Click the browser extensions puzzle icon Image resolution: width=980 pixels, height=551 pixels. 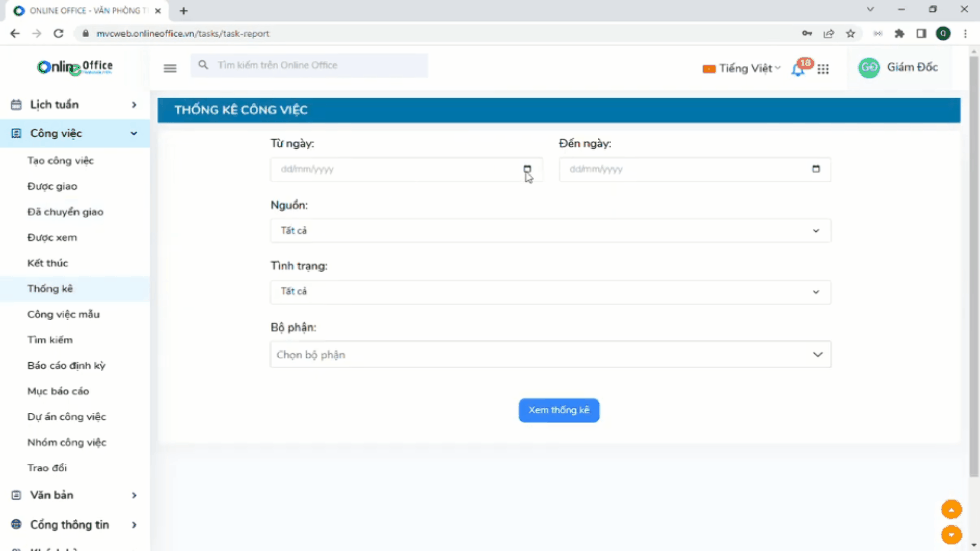899,34
